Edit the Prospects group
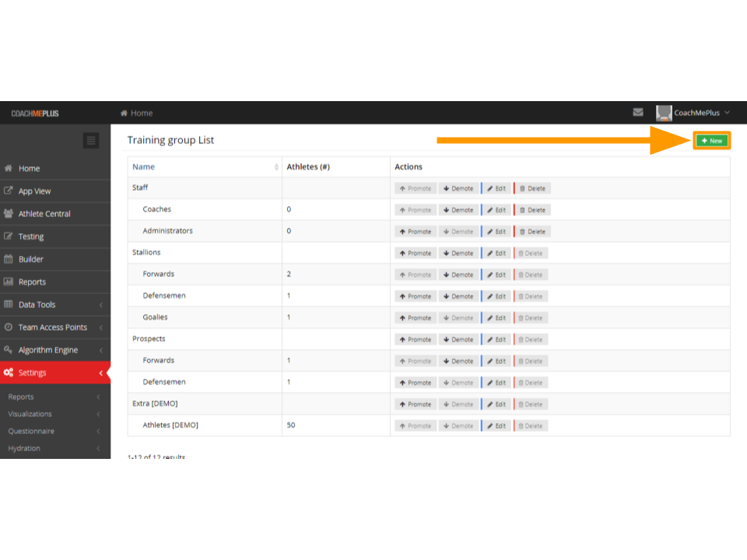Viewport: 747px width, 560px height. click(496, 340)
